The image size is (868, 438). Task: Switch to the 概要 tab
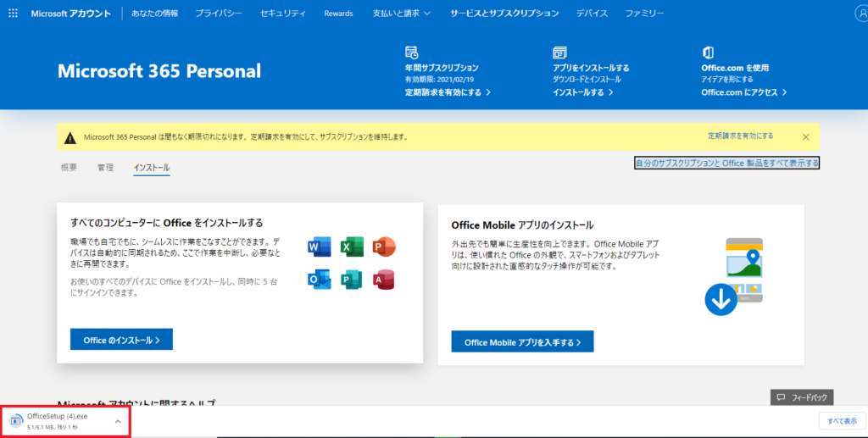[70, 168]
